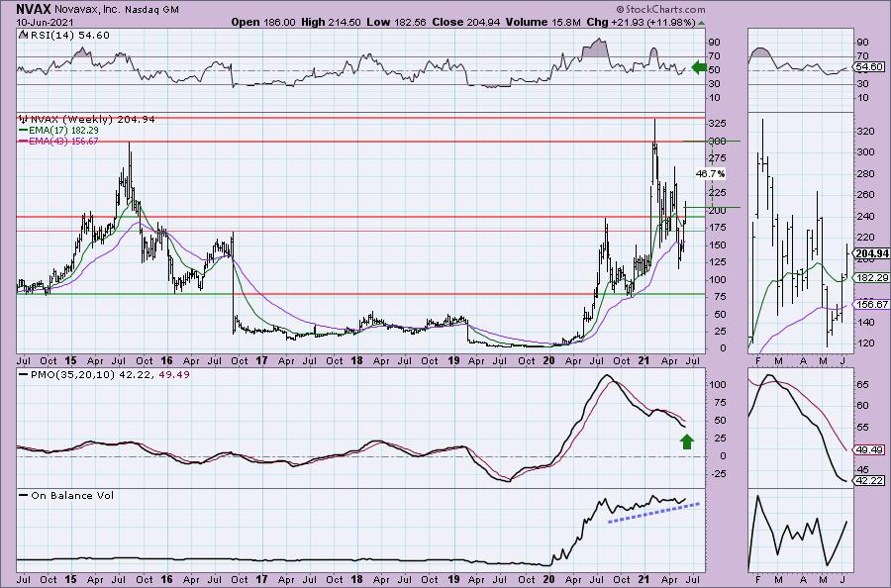Click the High 214.50 value

tap(330, 22)
